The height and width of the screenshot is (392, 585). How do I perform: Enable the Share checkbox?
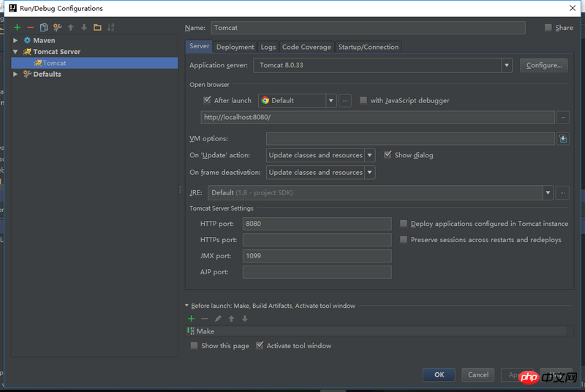point(548,28)
